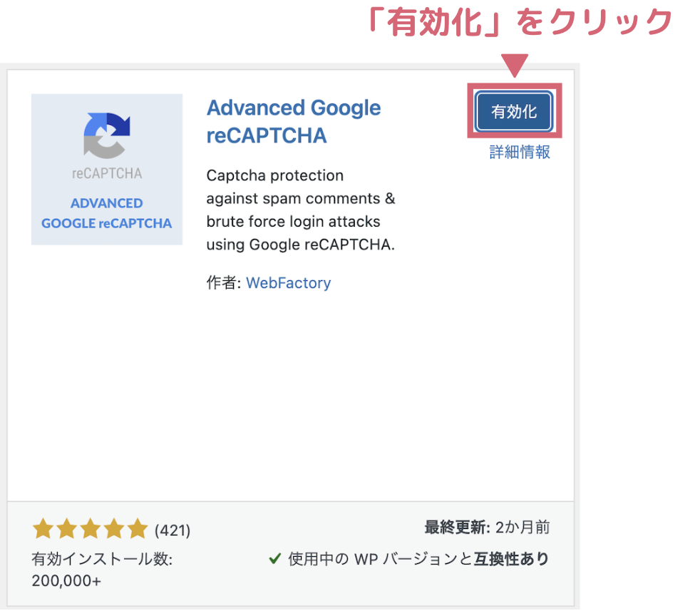
Task: Click the 有効インストール数: 200,000+ text
Action: click(x=102, y=570)
